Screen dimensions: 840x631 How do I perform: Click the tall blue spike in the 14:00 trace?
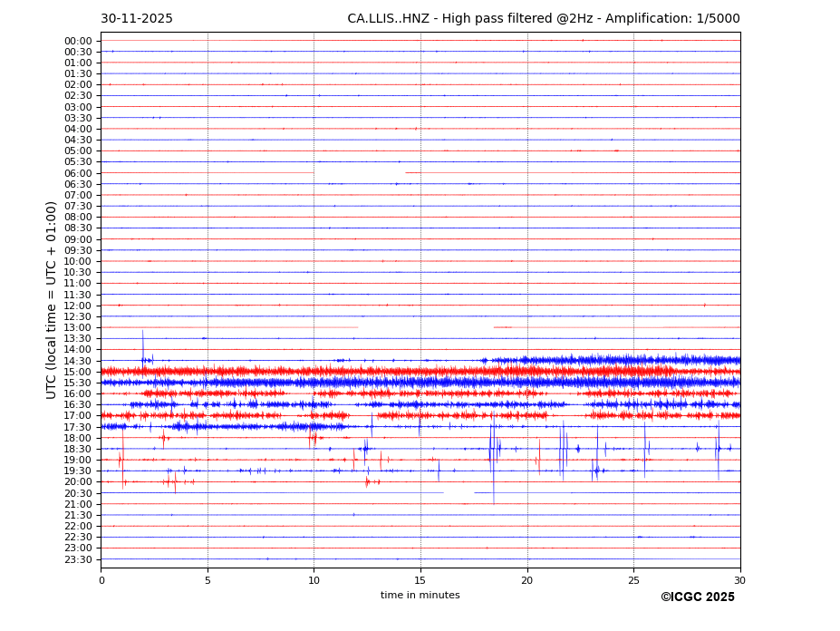[x=142, y=341]
